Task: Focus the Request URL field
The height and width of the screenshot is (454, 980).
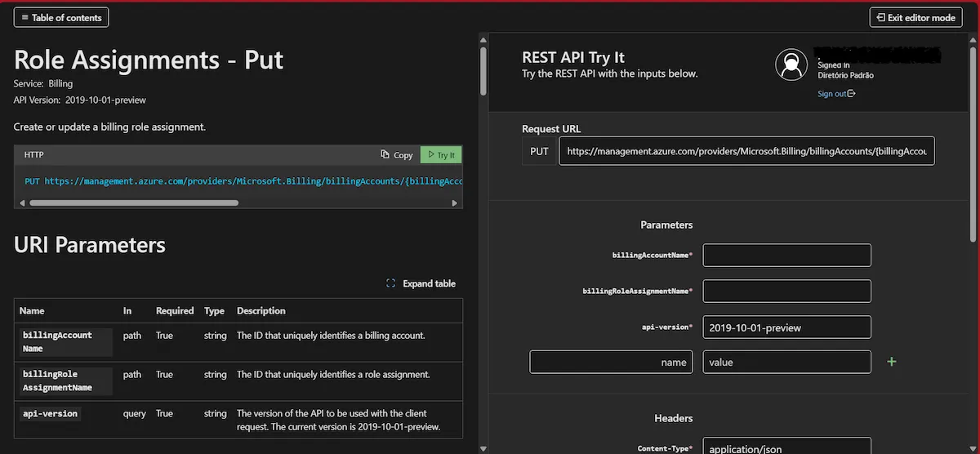Action: (x=746, y=151)
